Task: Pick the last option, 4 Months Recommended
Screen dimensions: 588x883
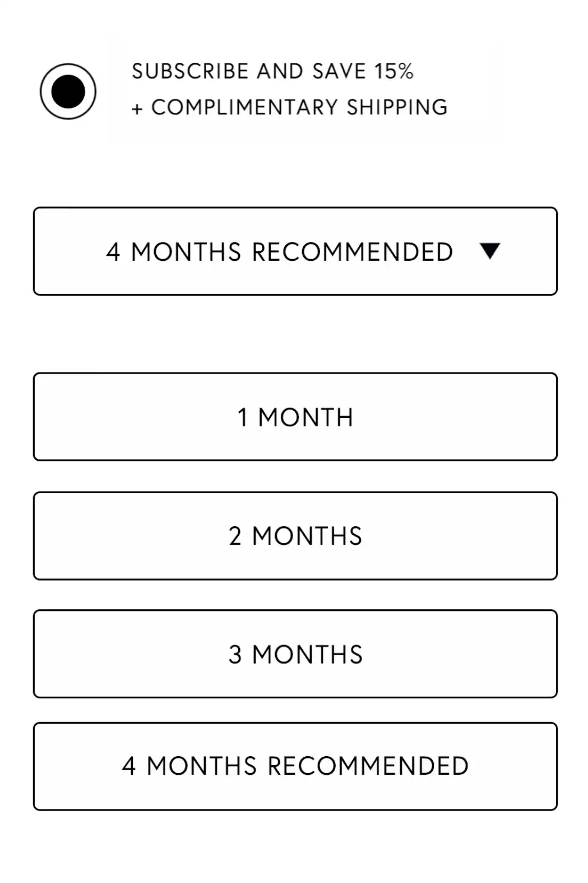Action: coord(295,766)
